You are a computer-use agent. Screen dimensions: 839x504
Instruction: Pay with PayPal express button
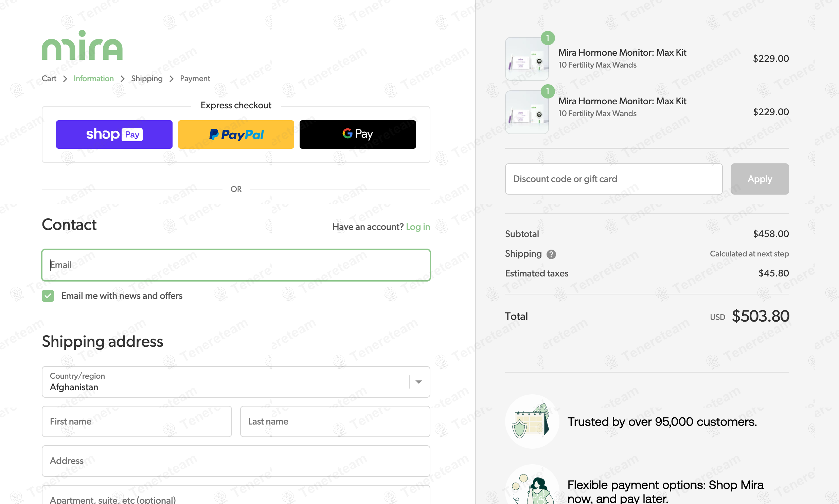236,134
